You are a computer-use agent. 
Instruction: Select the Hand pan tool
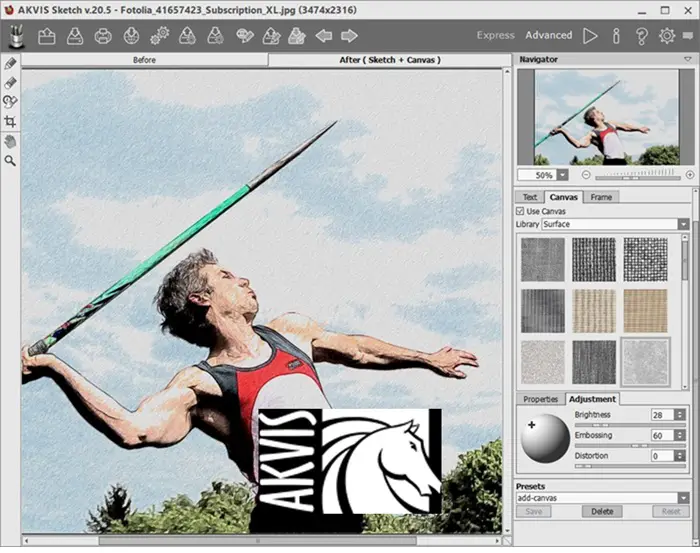[x=10, y=142]
